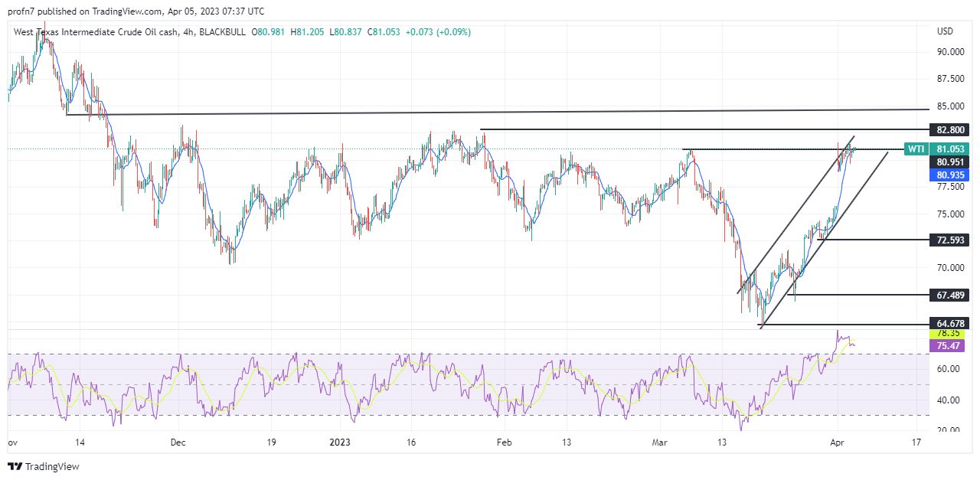Click the 81.053 current price label
Viewport: 980px width, 480px height.
[x=949, y=149]
